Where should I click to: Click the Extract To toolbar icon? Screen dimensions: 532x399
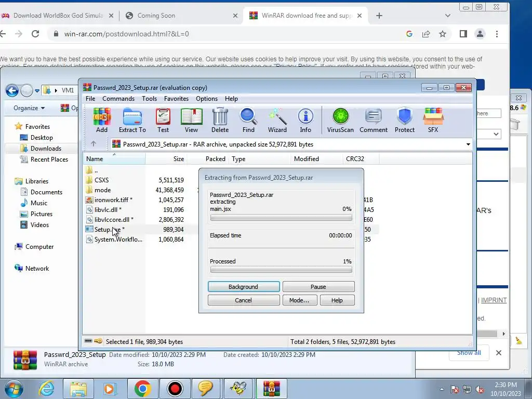coord(132,120)
